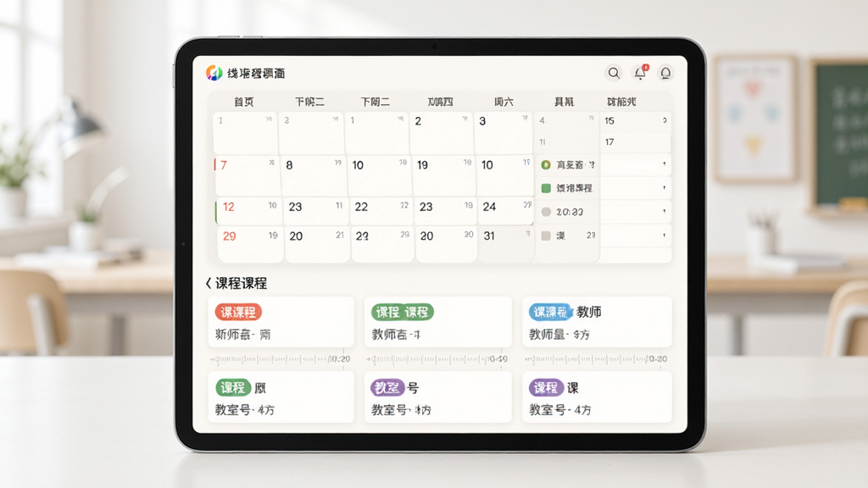Click the purple 课程 tag beside 课
The height and width of the screenshot is (488, 868).
[x=546, y=388]
